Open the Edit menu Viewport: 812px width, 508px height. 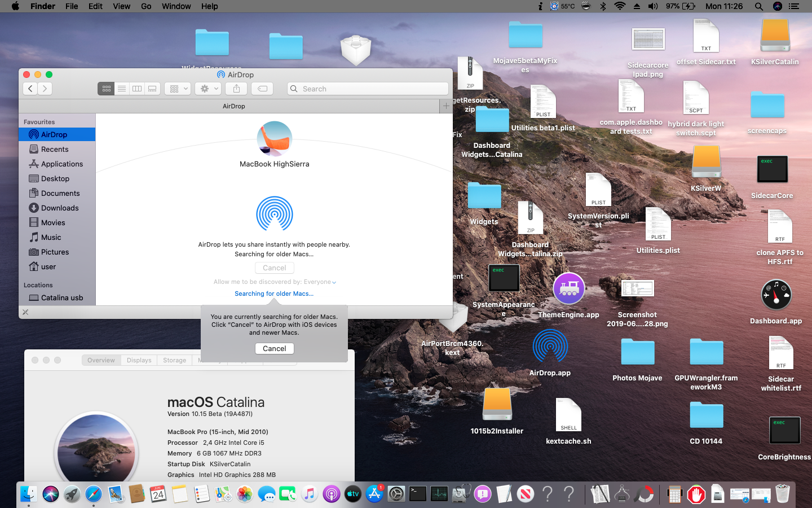pos(95,6)
